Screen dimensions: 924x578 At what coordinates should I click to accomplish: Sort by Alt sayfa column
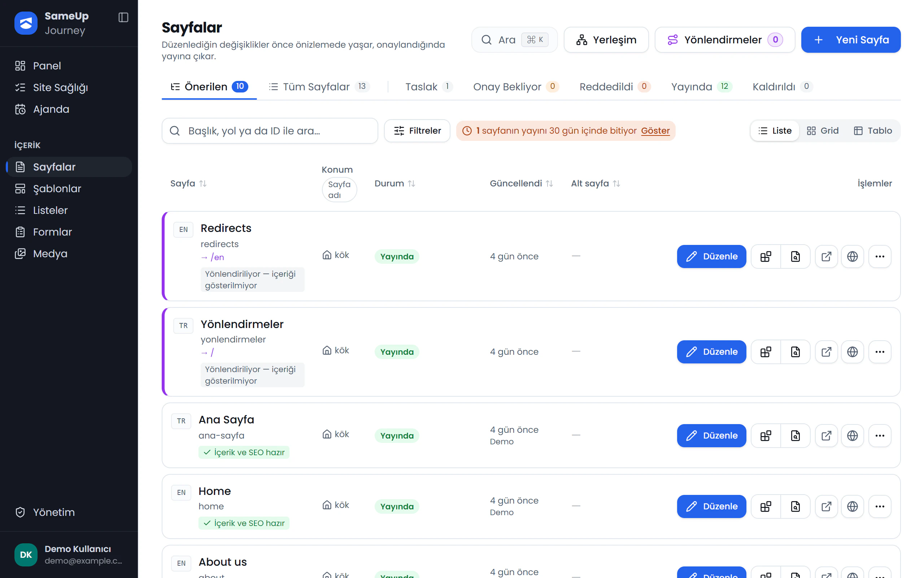pyautogui.click(x=595, y=184)
